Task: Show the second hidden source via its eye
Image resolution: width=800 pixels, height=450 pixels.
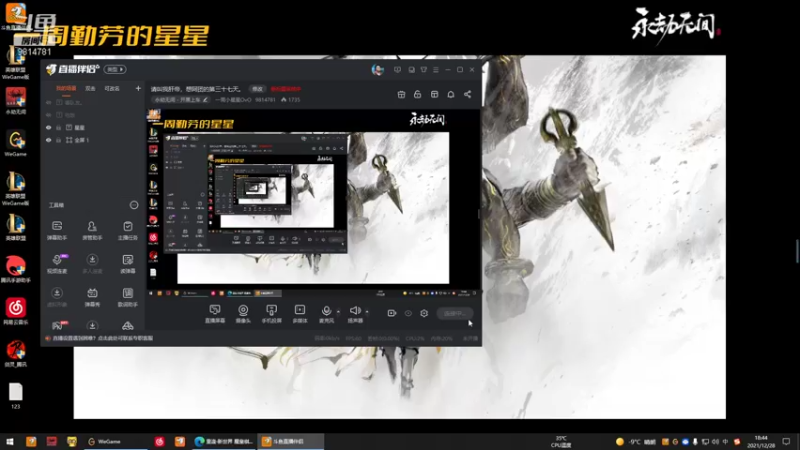Action: pyautogui.click(x=49, y=115)
